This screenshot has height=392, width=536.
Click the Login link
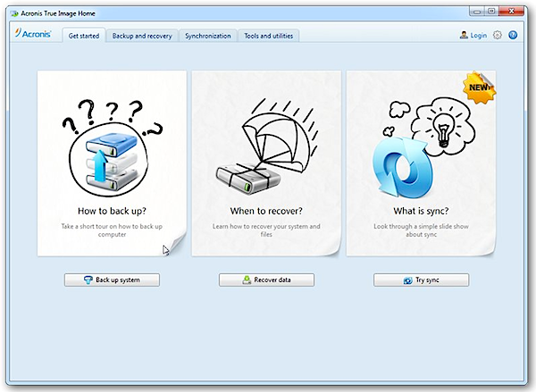point(479,35)
